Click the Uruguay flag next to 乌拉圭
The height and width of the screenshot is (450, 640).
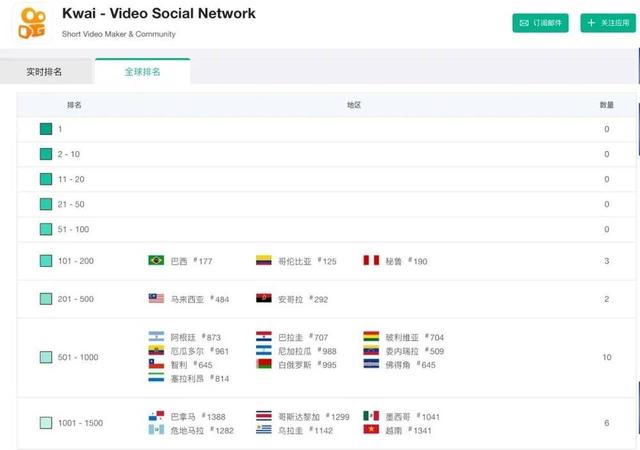point(264,430)
